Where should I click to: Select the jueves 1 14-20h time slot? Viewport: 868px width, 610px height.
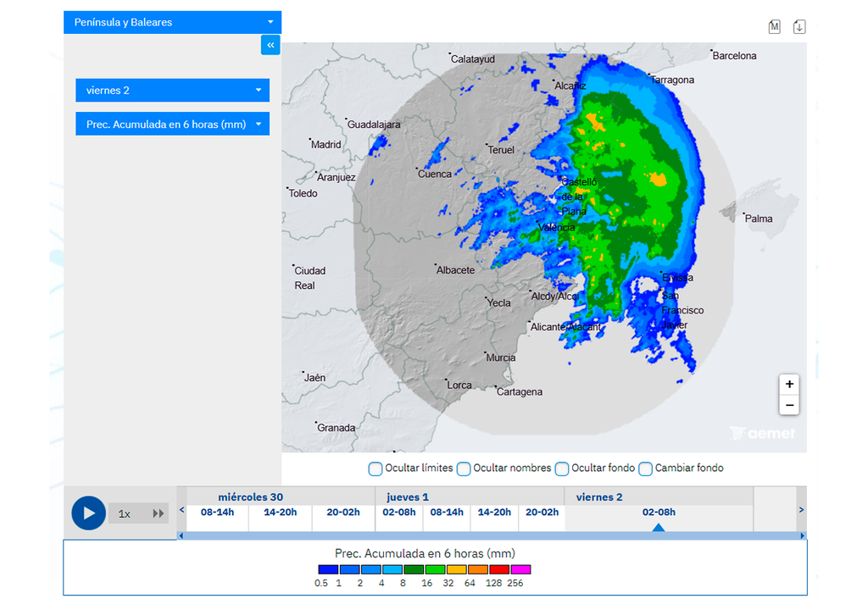click(494, 513)
